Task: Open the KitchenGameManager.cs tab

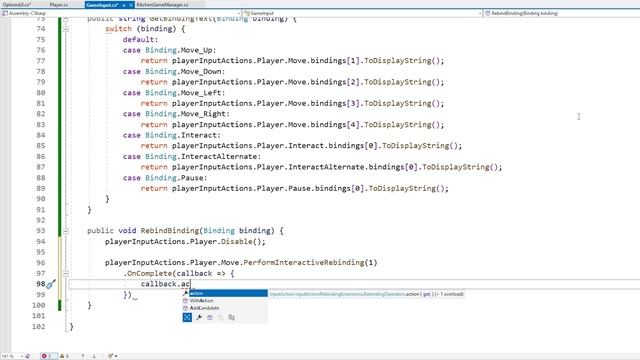Action: [162, 5]
